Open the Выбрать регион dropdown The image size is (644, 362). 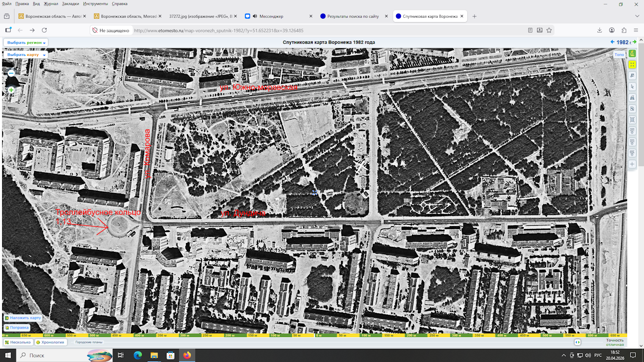click(26, 42)
